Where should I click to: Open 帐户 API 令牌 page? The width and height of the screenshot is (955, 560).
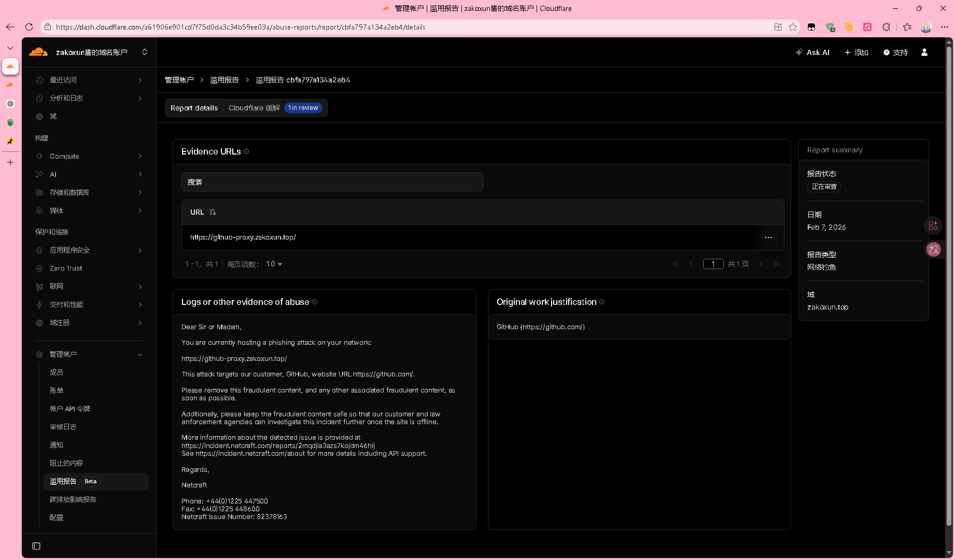pos(70,409)
